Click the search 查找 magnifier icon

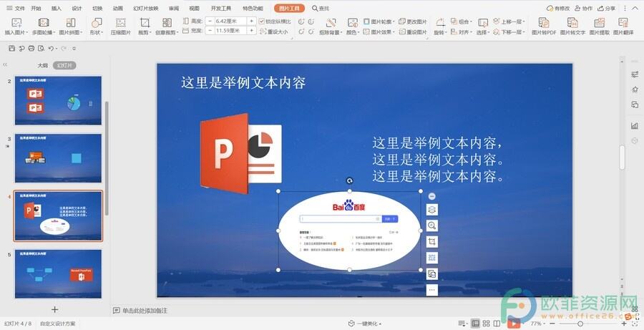(x=315, y=8)
